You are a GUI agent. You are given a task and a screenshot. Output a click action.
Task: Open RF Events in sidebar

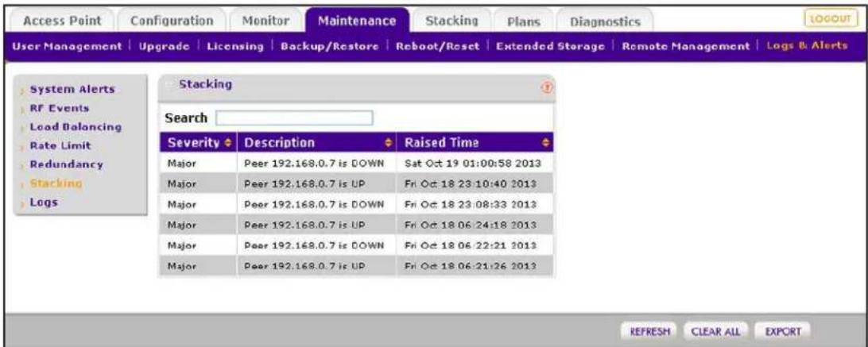(x=60, y=107)
